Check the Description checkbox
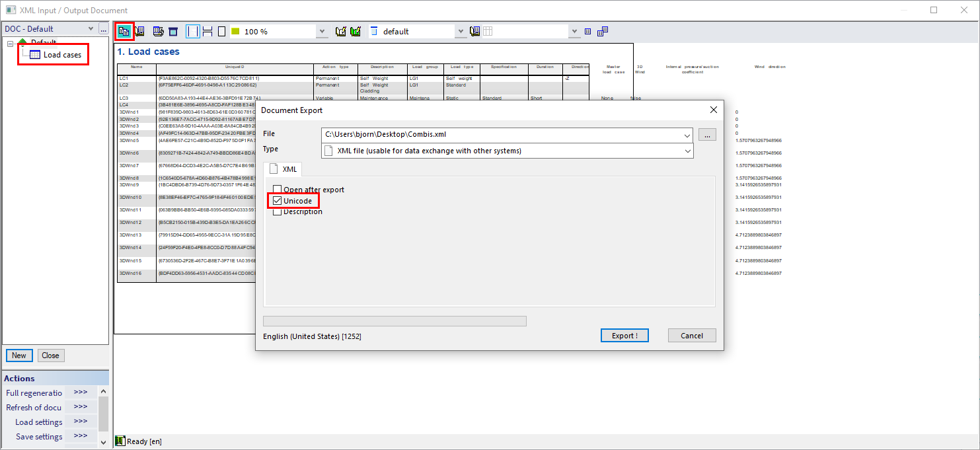 click(277, 211)
